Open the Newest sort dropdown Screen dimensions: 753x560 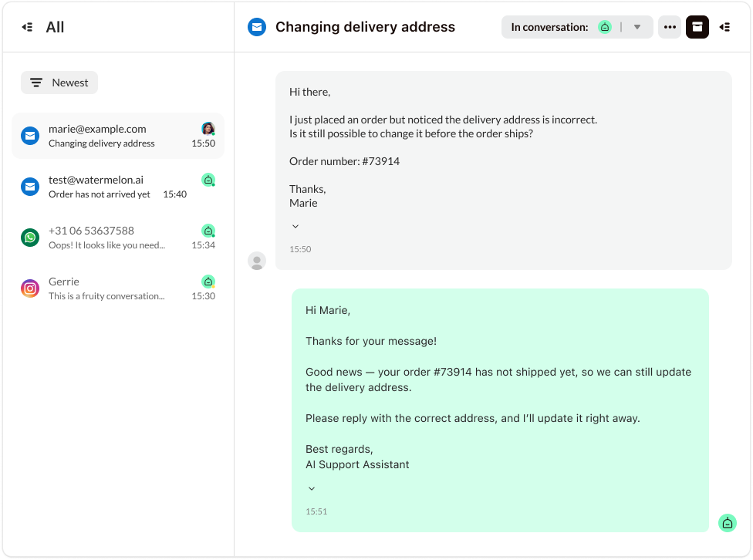click(x=59, y=83)
